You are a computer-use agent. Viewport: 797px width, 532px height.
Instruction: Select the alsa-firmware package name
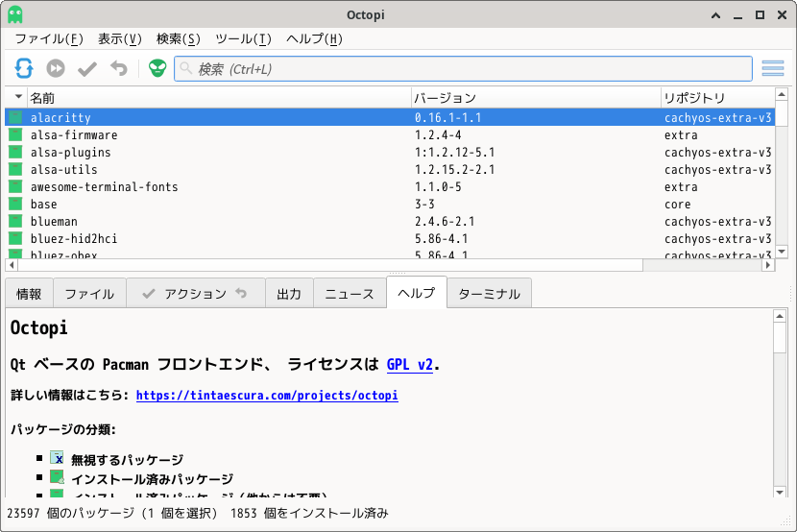pos(74,135)
